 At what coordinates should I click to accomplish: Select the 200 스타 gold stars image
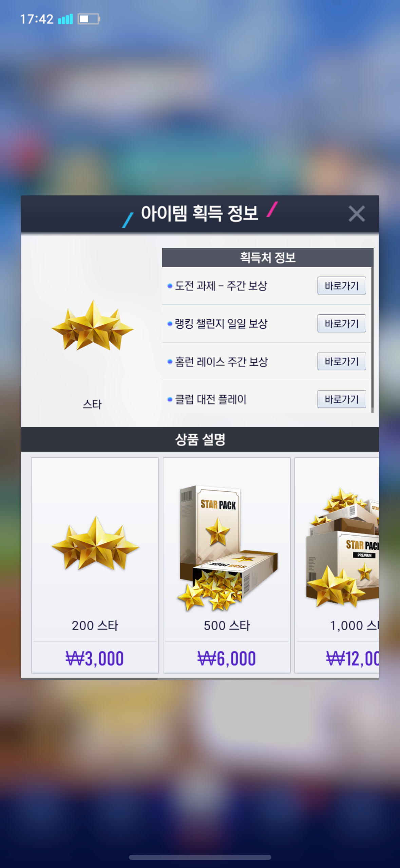95,543
